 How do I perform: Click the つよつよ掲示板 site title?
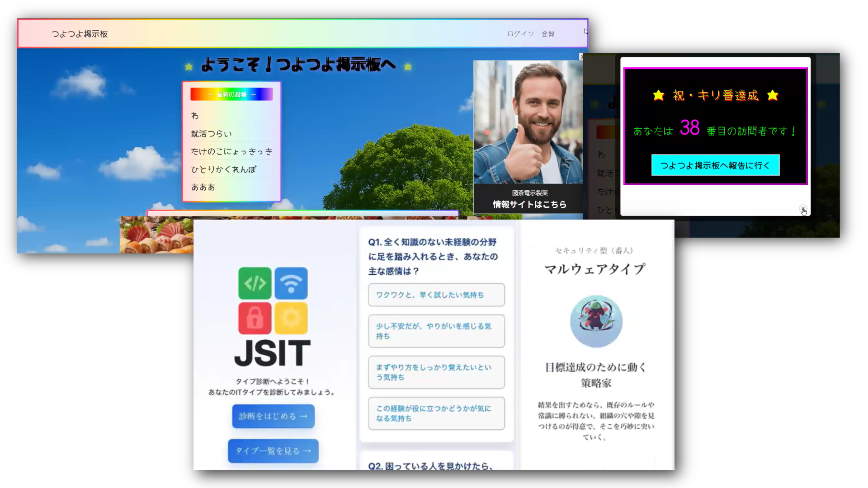(x=80, y=34)
